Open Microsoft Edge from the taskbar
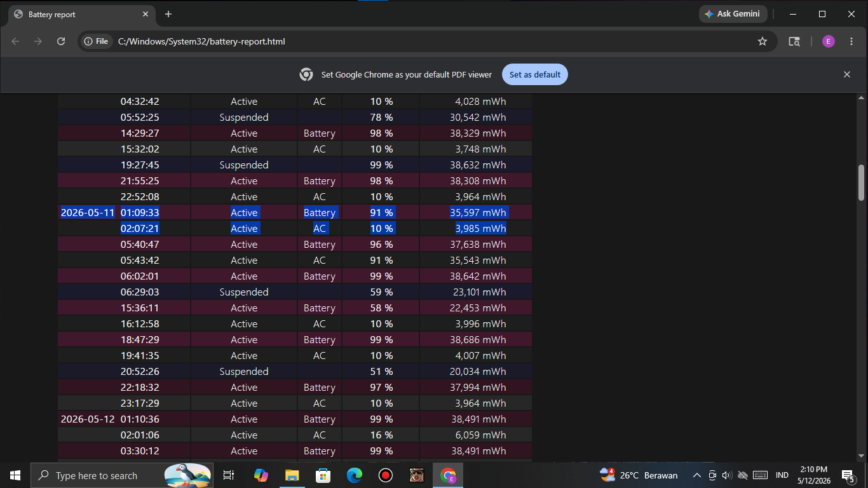This screenshot has width=868, height=488. (x=355, y=475)
